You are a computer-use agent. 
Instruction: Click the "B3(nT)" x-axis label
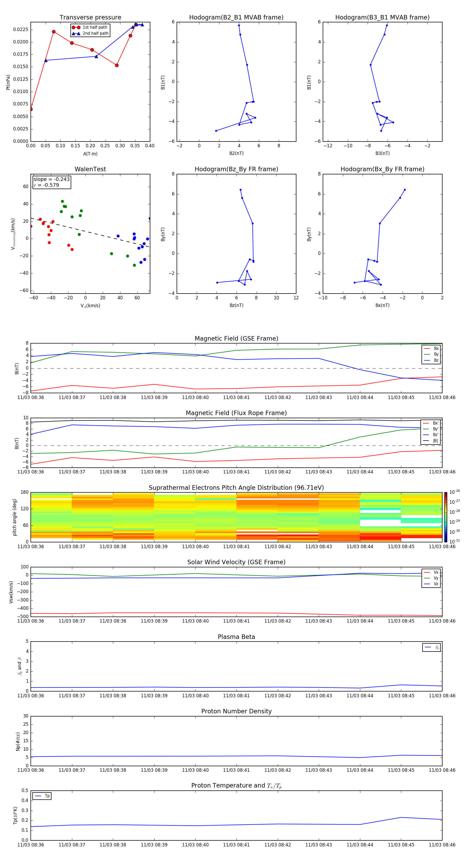pos(382,153)
